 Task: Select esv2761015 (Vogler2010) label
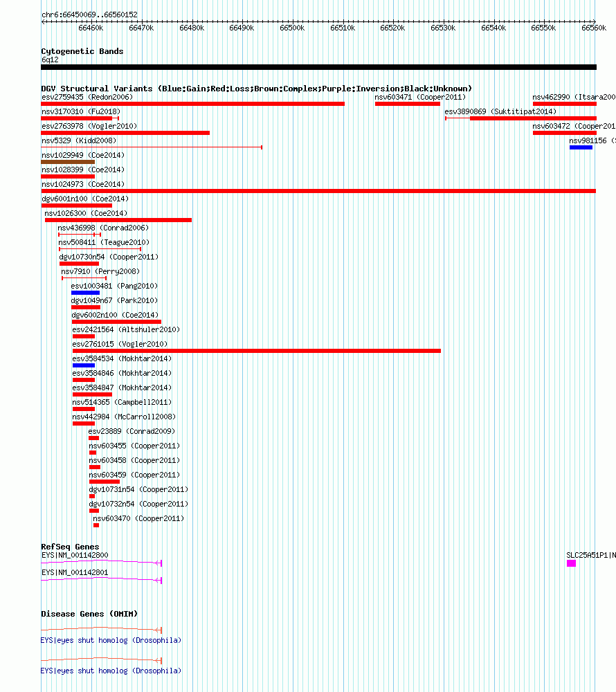(x=120, y=344)
